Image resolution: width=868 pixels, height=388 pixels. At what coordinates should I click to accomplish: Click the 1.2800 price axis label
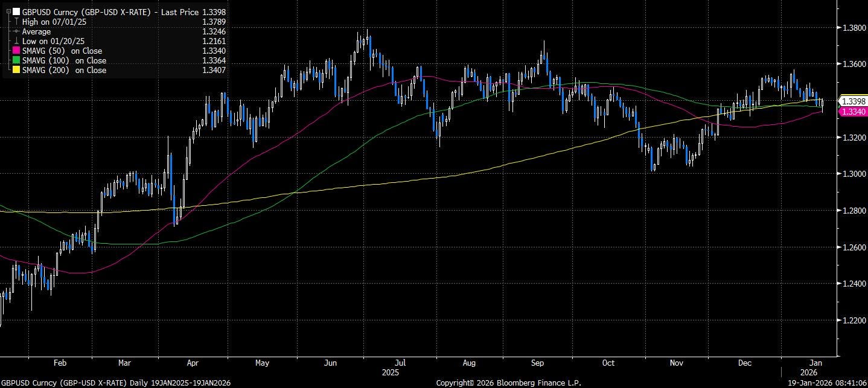(854, 211)
